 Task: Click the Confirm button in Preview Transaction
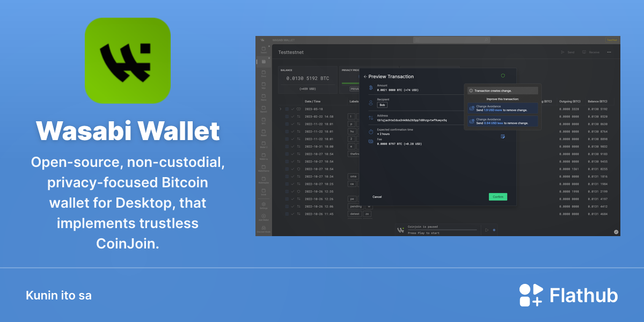click(x=497, y=197)
